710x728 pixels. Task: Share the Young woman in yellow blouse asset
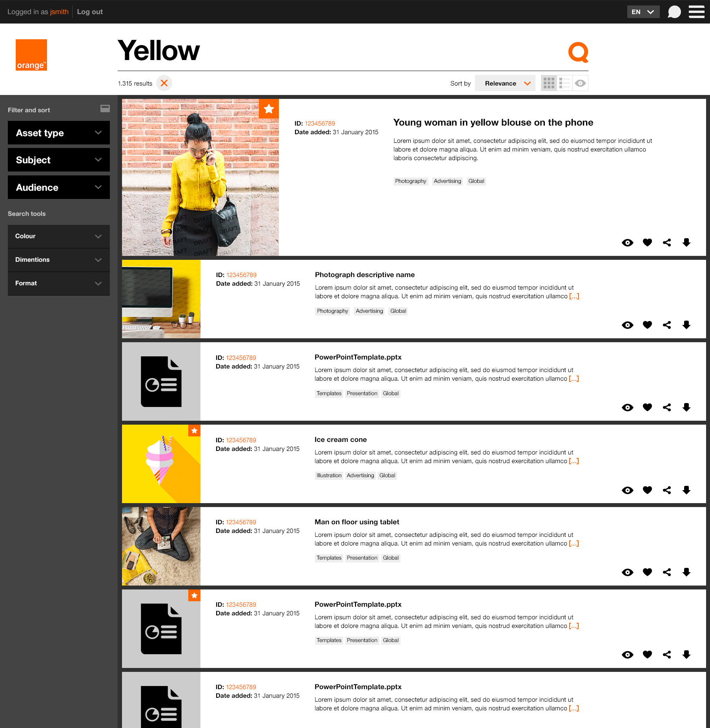pos(667,243)
